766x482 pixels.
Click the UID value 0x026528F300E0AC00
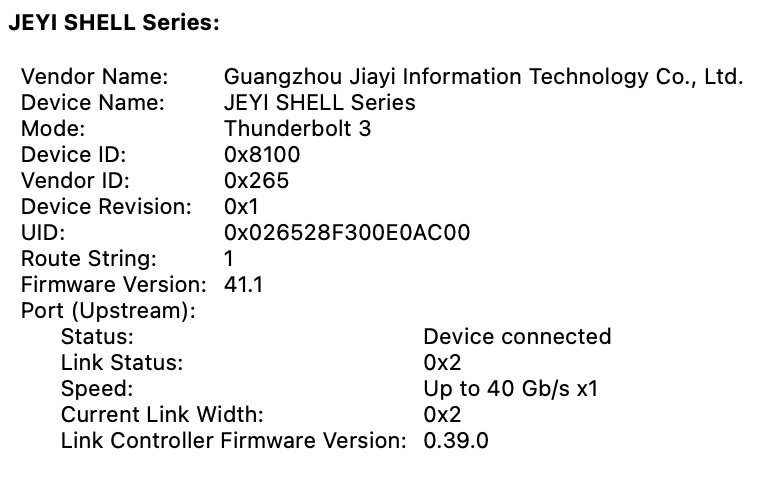point(347,233)
